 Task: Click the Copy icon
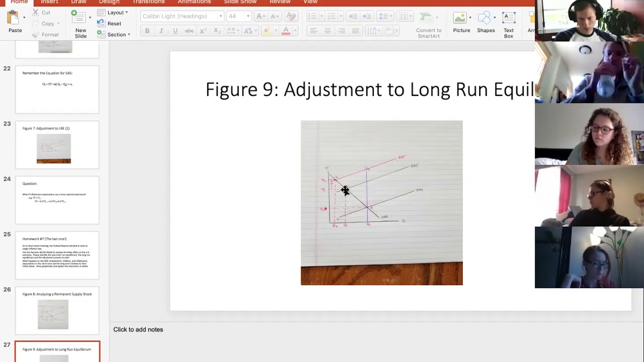pyautogui.click(x=35, y=24)
